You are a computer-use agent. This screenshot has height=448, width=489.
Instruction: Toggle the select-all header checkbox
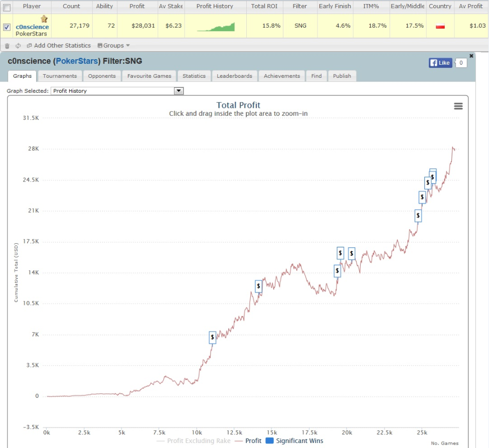[x=7, y=8]
